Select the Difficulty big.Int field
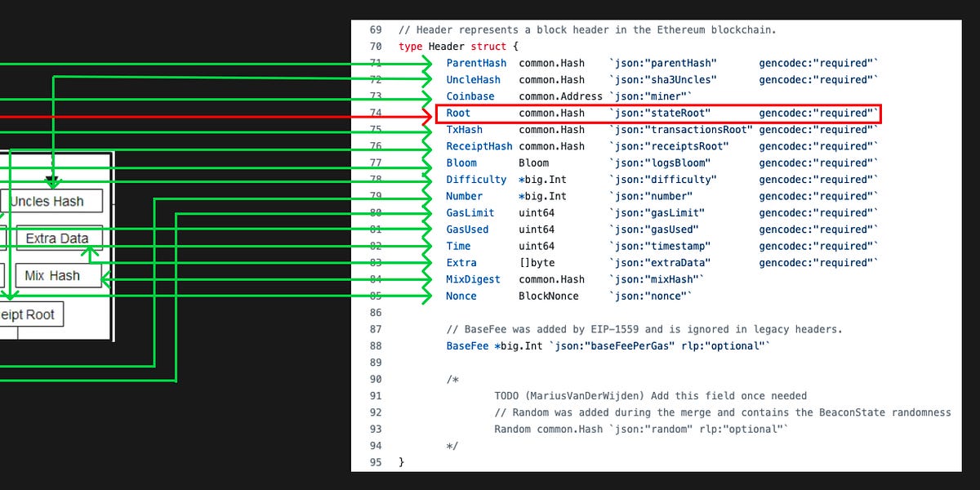This screenshot has width=980, height=490. point(476,179)
